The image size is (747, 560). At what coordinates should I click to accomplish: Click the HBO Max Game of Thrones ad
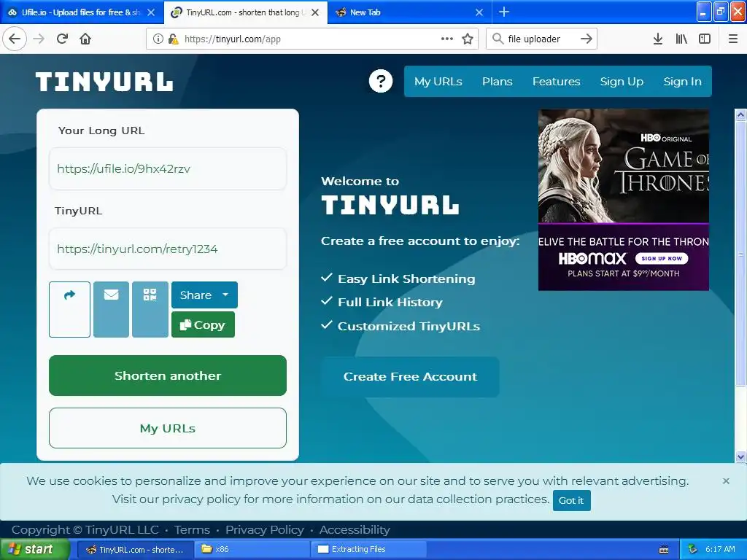(x=624, y=200)
